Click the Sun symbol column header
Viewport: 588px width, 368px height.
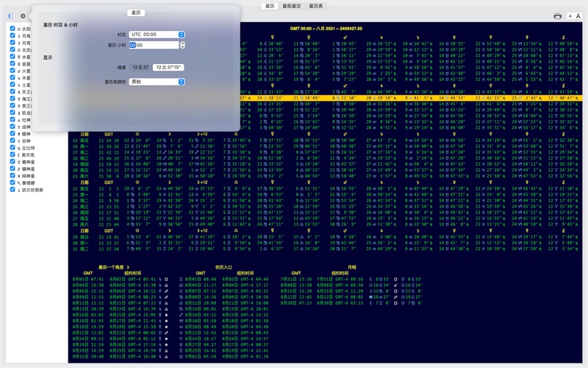(137, 135)
